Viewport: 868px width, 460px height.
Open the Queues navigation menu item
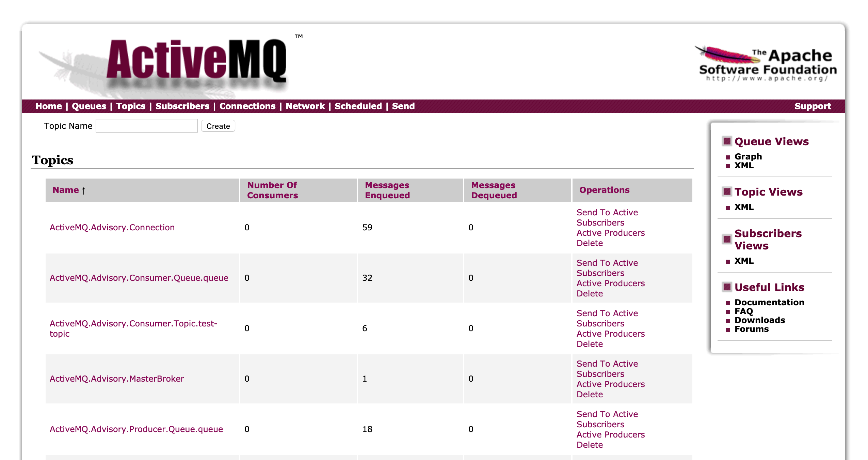pos(89,106)
